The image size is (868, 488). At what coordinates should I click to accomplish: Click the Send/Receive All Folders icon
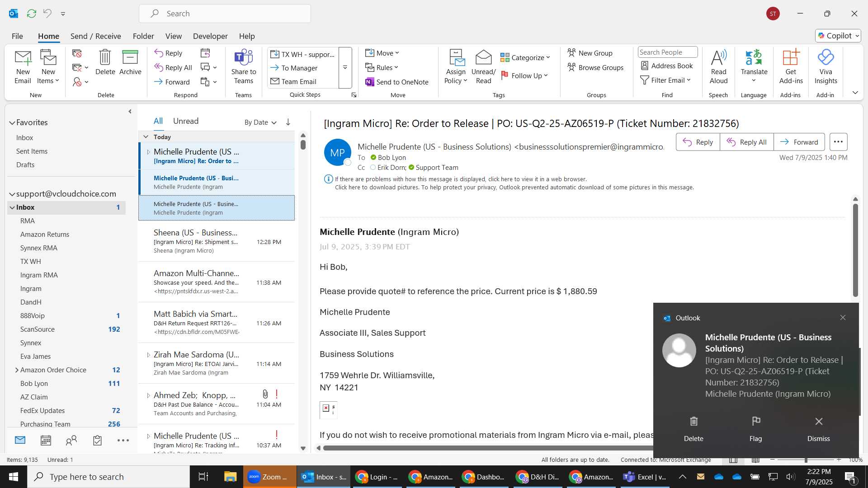[31, 14]
